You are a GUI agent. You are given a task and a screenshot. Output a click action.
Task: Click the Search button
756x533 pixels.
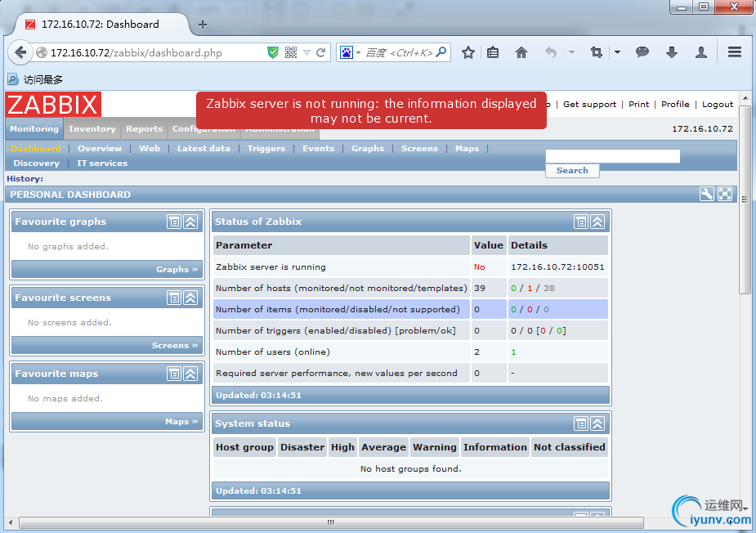(572, 170)
